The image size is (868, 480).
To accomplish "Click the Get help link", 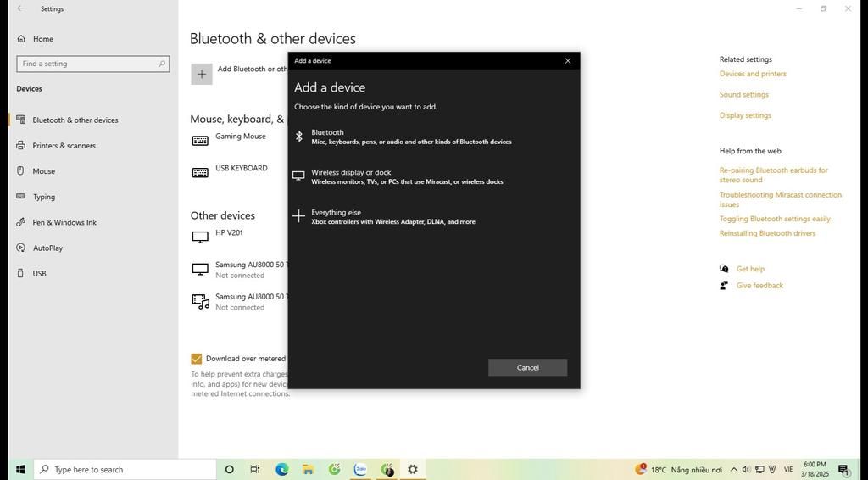I will coord(750,269).
